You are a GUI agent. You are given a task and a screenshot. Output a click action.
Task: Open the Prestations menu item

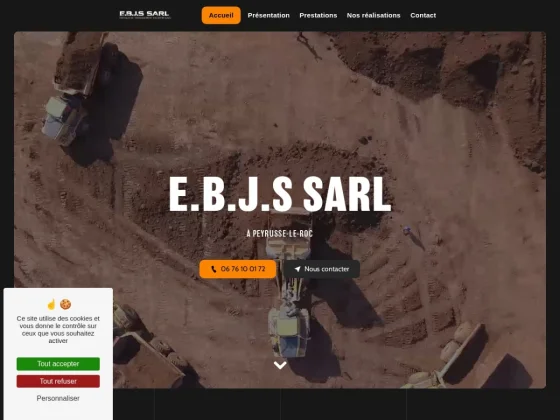318,15
